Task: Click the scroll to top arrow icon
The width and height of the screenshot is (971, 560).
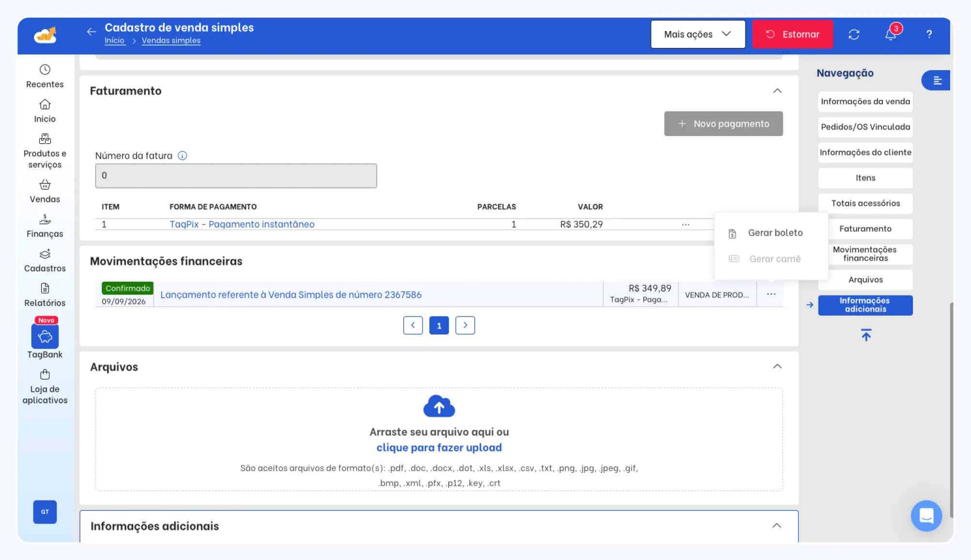Action: click(866, 334)
